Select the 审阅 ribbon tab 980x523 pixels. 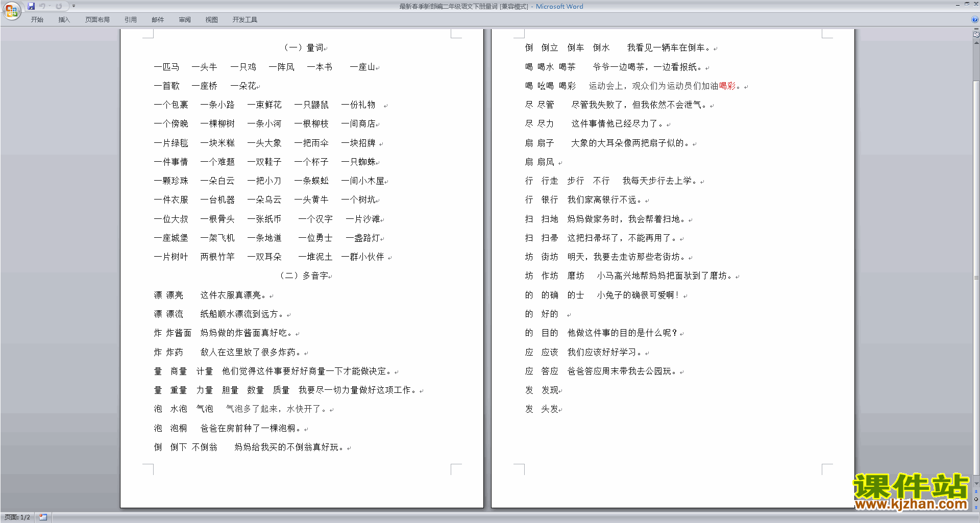[185, 20]
